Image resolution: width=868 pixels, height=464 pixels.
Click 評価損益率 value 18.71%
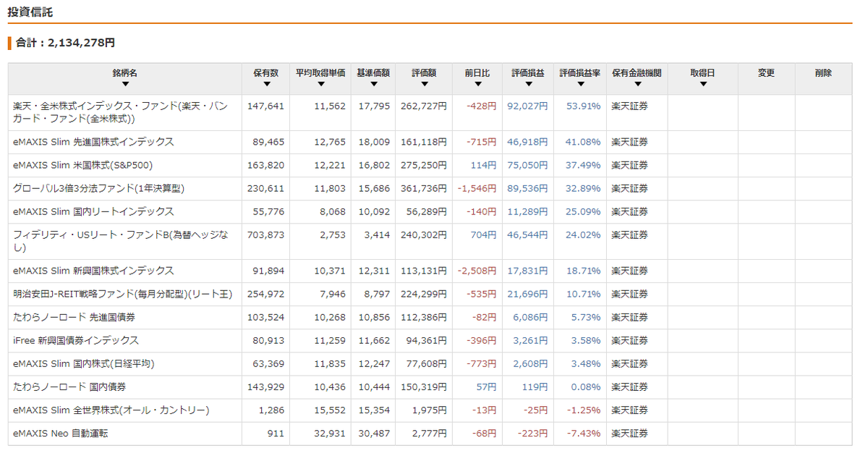coord(583,271)
